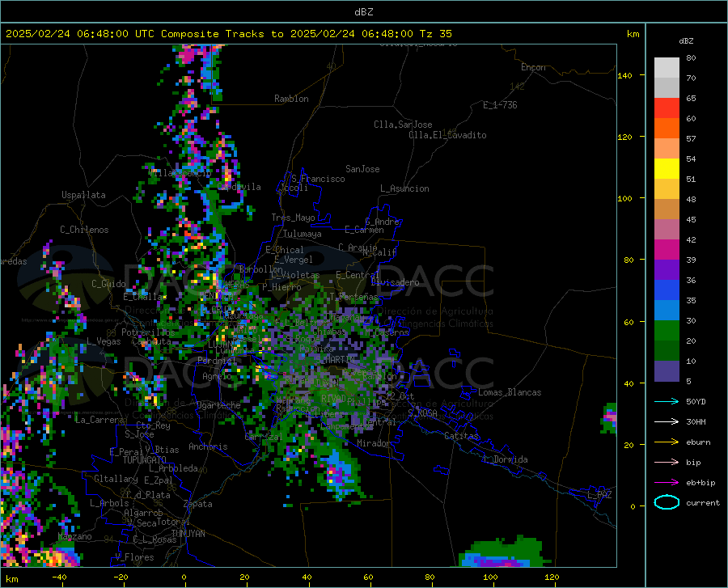Select the magenta swatch below 42 dBZ
This screenshot has height=588, width=728.
[x=667, y=249]
